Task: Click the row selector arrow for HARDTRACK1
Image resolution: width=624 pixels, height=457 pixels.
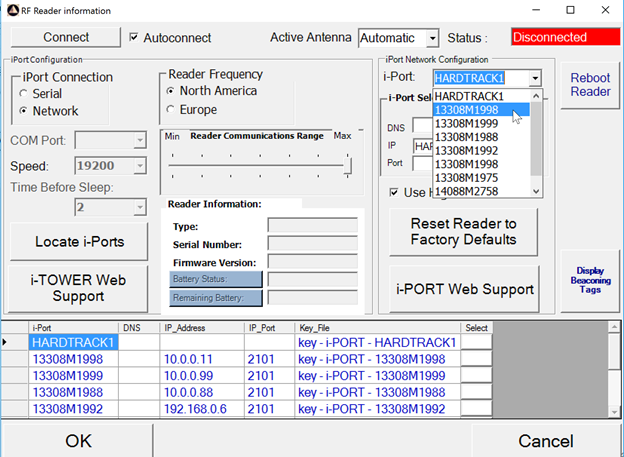Action: pos(14,342)
